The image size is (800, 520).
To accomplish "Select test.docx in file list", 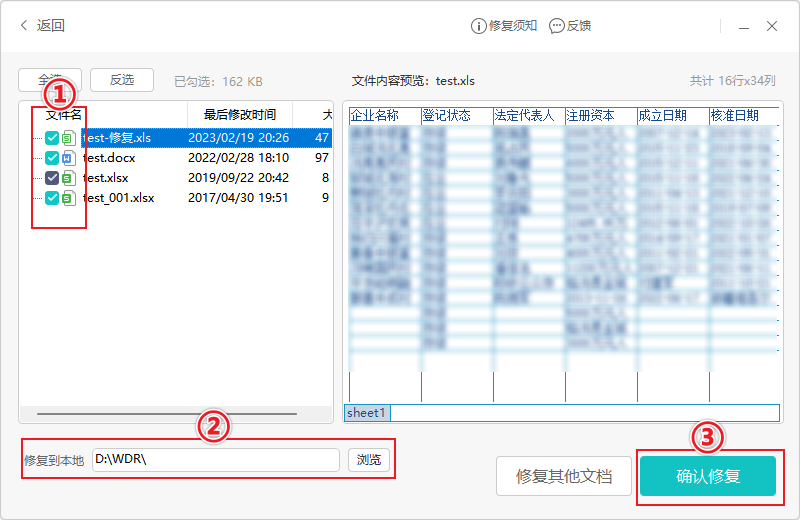I will click(109, 158).
